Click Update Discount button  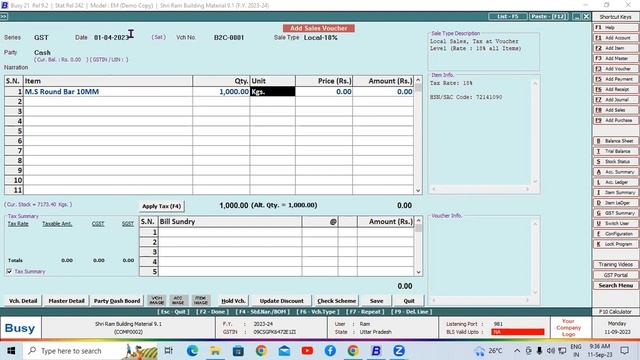click(x=281, y=301)
